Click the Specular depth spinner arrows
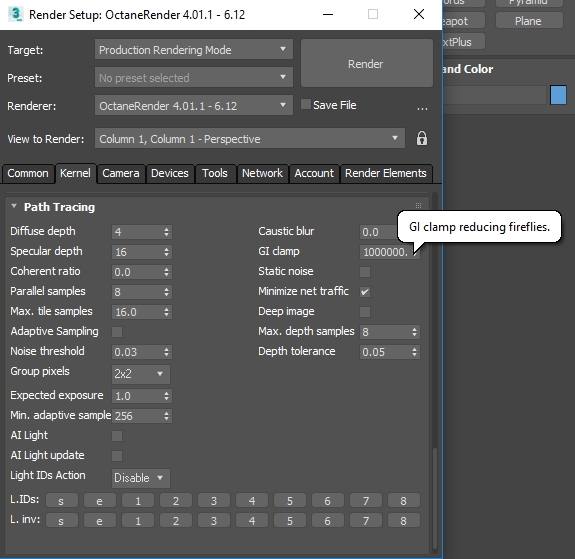 [x=166, y=252]
